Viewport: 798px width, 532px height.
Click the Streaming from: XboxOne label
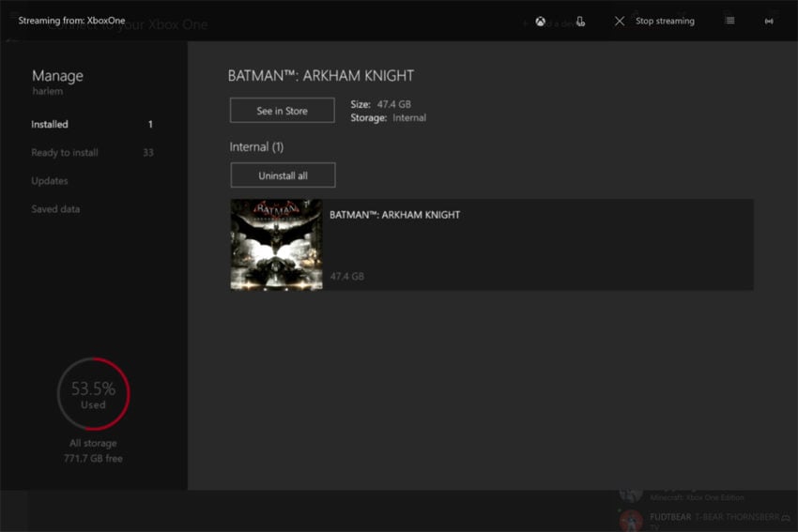pos(71,21)
